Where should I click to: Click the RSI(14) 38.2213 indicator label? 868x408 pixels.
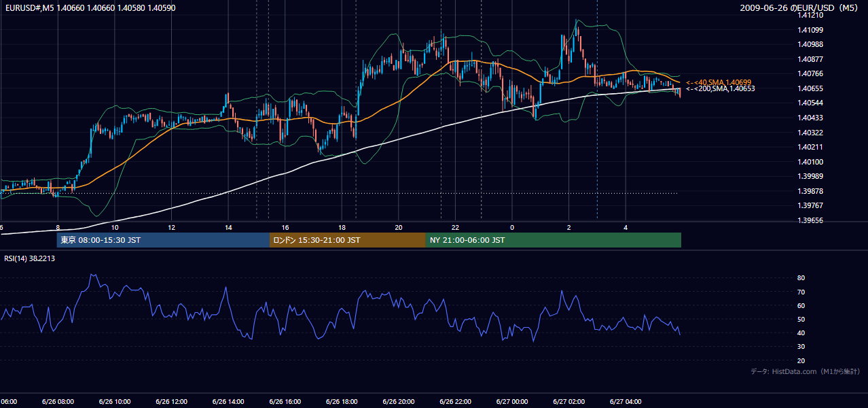click(x=29, y=258)
